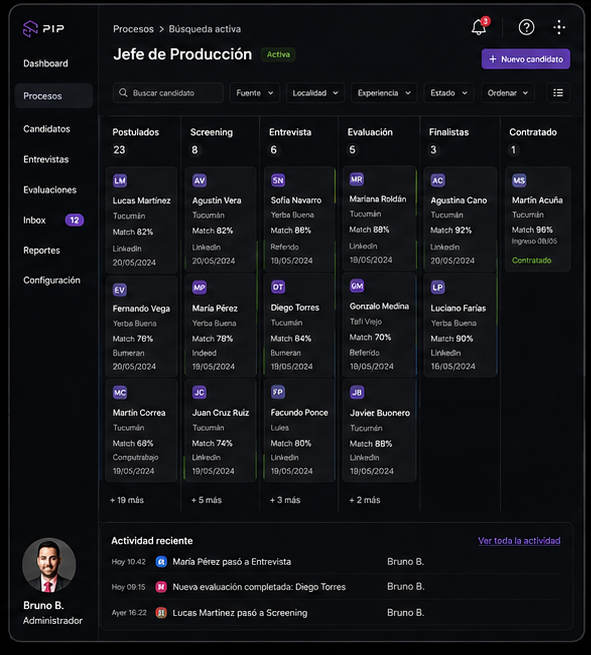Expand the Fuente filter dropdown
This screenshot has width=591, height=655.
pyautogui.click(x=255, y=93)
